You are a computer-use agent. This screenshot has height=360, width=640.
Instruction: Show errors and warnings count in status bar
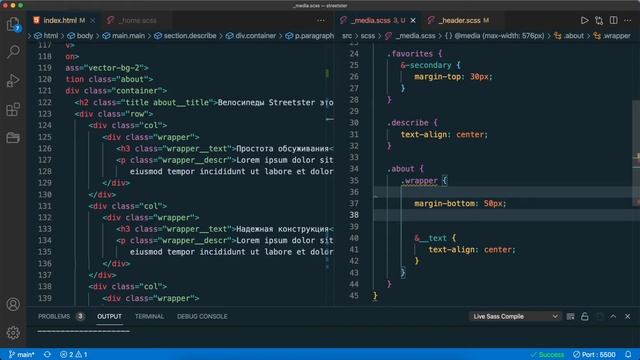point(73,354)
